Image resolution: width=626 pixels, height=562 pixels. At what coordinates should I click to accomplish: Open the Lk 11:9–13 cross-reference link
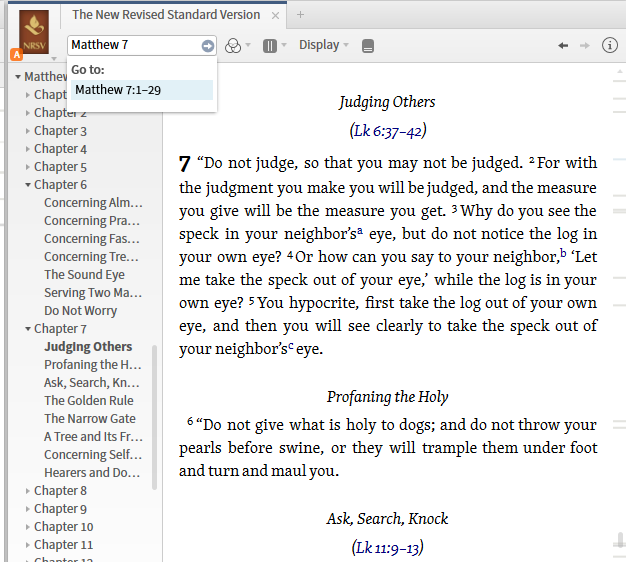[x=388, y=548]
